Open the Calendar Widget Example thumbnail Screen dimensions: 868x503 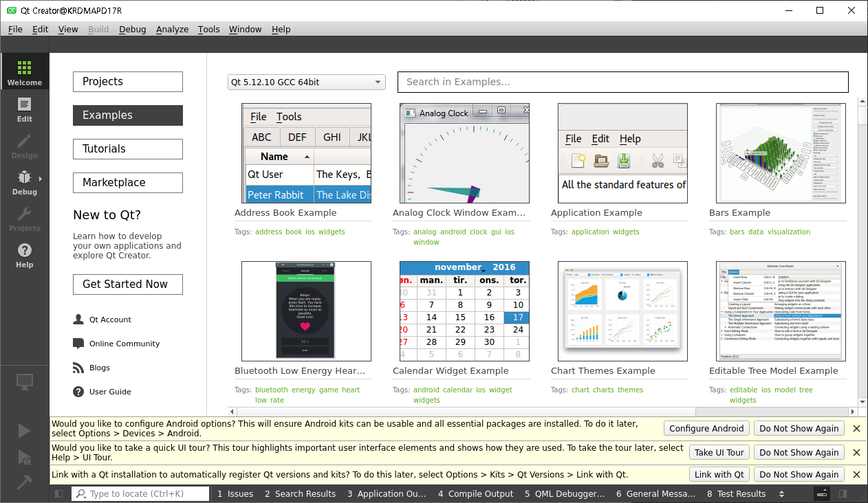tap(465, 311)
